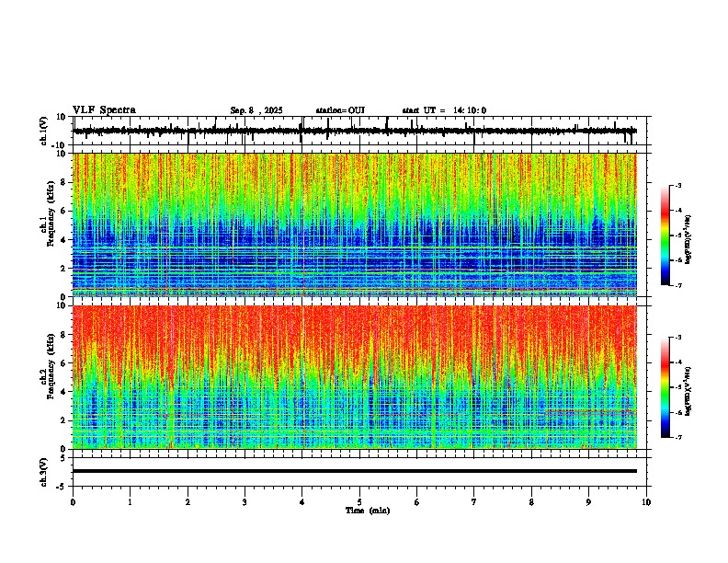Click the -3 label on ch.2 color bar

677,338
